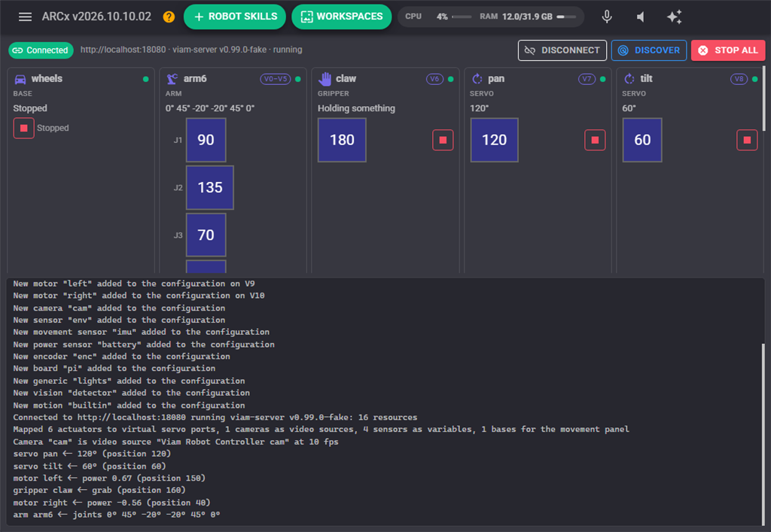
Task: Select the tilt position value 60
Action: click(x=642, y=140)
